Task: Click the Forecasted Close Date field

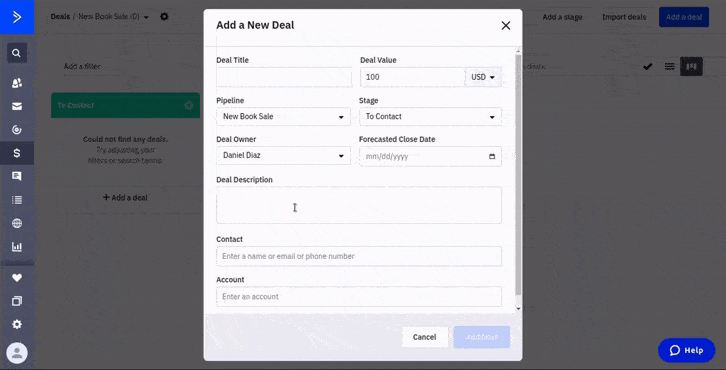Action: coord(430,157)
